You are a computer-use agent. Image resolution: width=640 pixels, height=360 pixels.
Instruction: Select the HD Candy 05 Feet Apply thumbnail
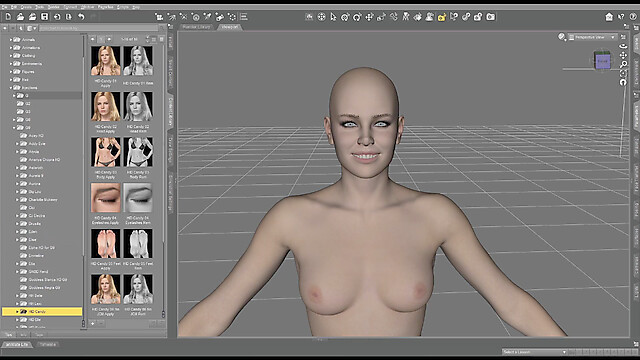click(106, 243)
